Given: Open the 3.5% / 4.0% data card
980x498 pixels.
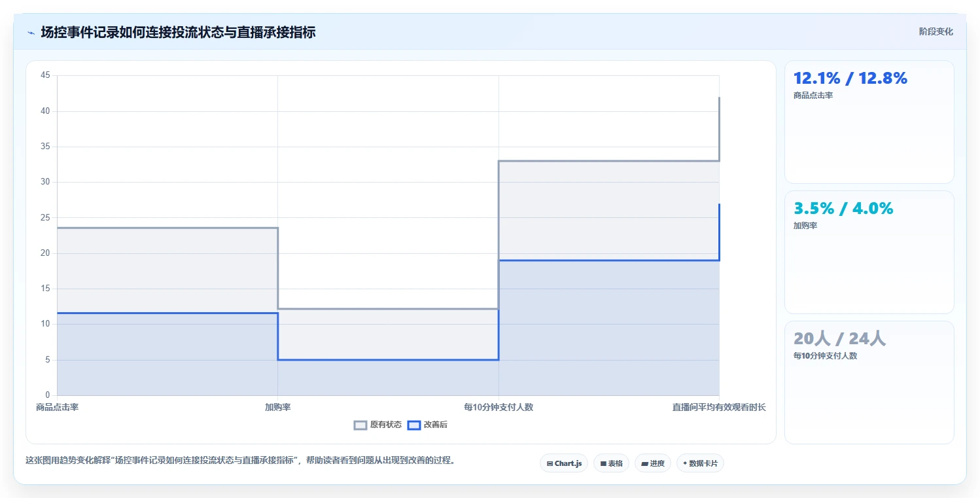Looking at the screenshot, I should click(x=869, y=252).
